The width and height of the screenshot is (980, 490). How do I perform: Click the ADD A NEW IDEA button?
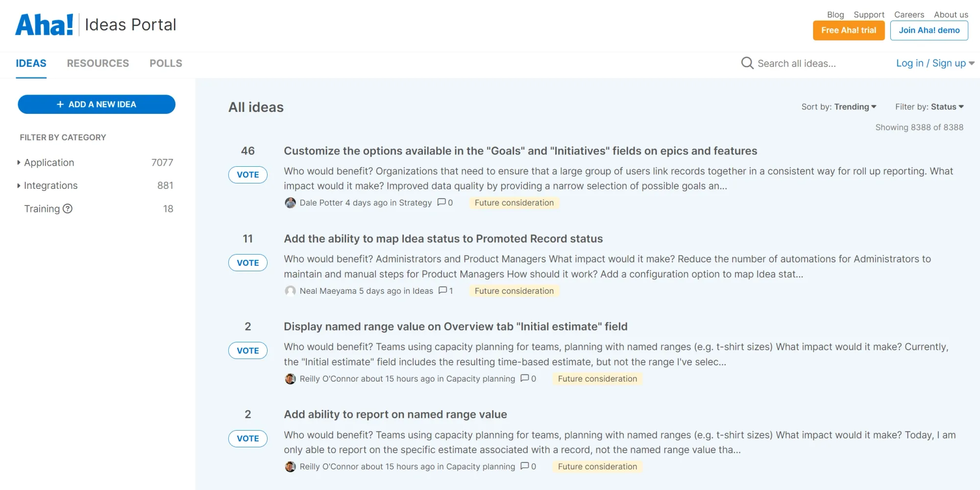(x=96, y=104)
